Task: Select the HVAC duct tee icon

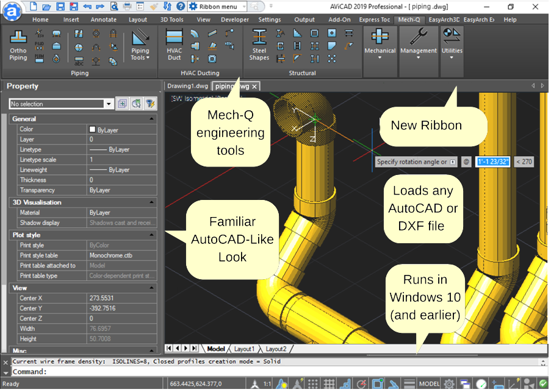Action: click(195, 46)
